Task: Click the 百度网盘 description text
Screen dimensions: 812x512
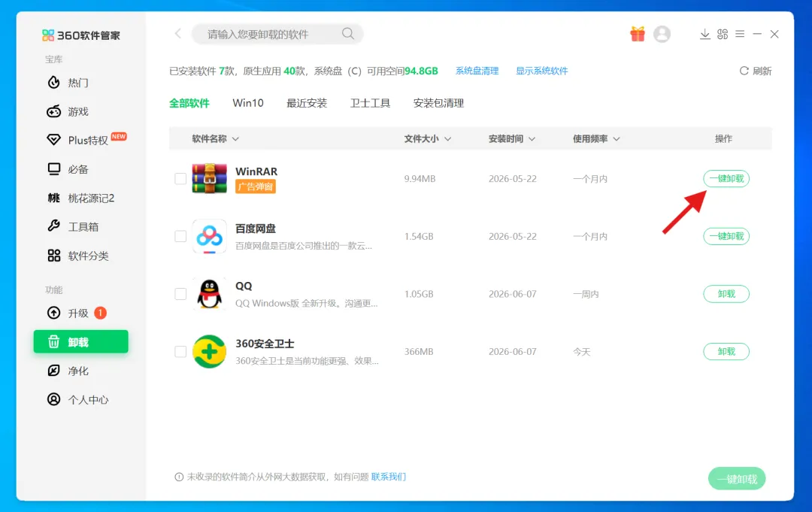Action: [304, 246]
